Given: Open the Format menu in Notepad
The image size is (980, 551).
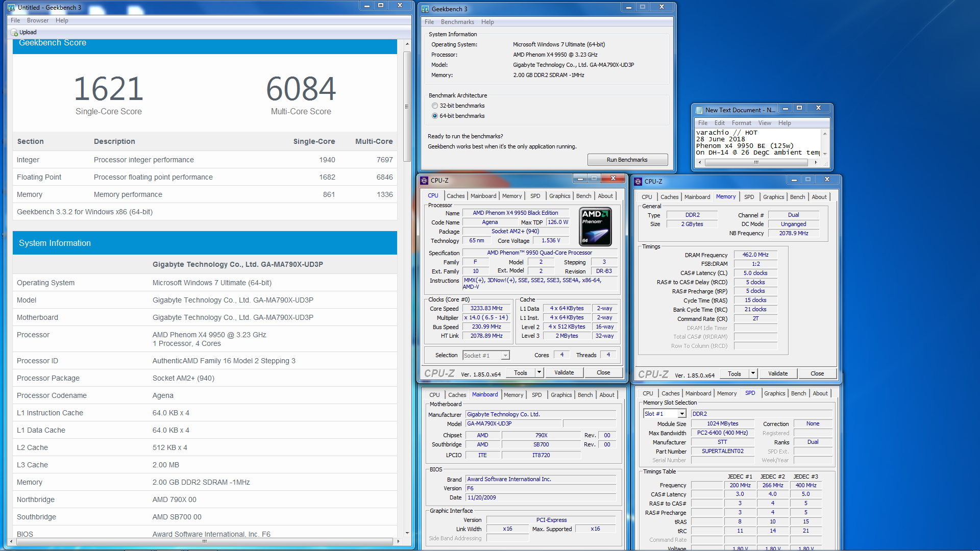Looking at the screenshot, I should coord(741,123).
